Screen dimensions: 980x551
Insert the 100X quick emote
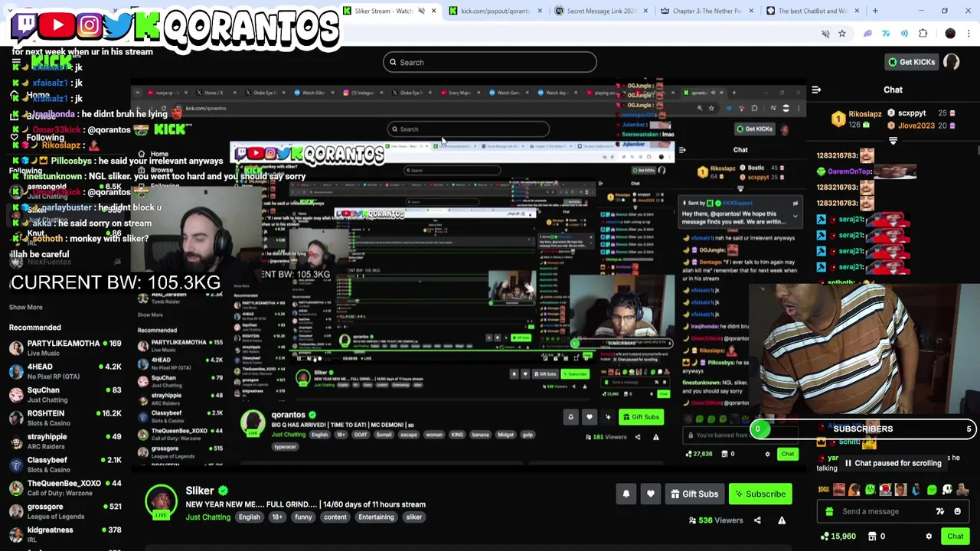tap(824, 490)
